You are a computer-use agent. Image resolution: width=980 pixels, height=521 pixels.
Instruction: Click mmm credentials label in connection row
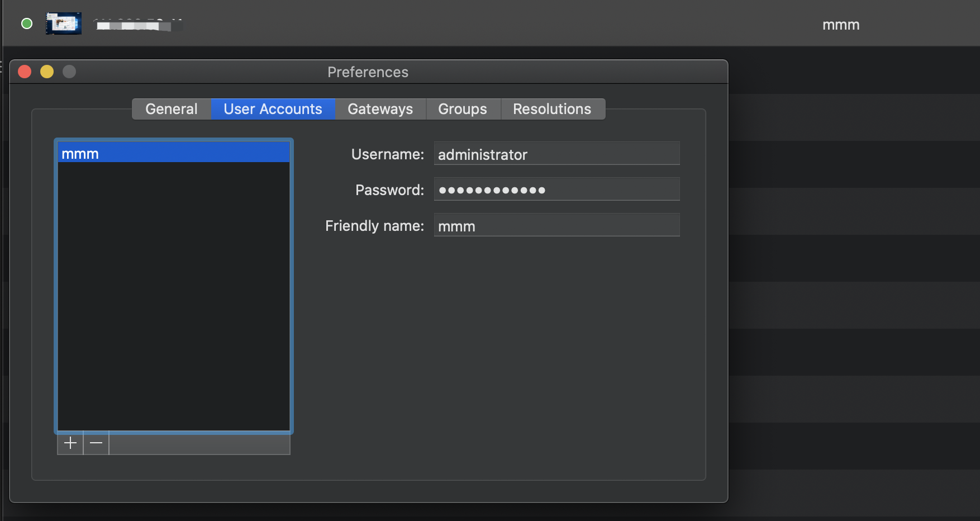coord(841,25)
